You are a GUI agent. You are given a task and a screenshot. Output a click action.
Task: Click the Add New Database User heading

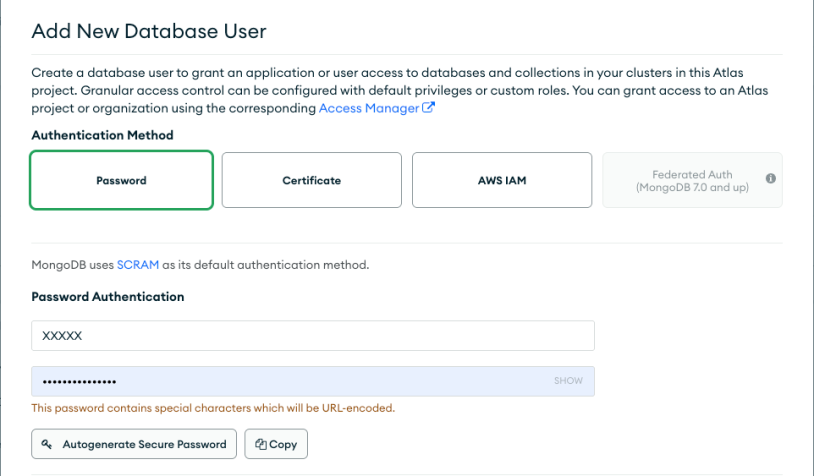tap(149, 31)
